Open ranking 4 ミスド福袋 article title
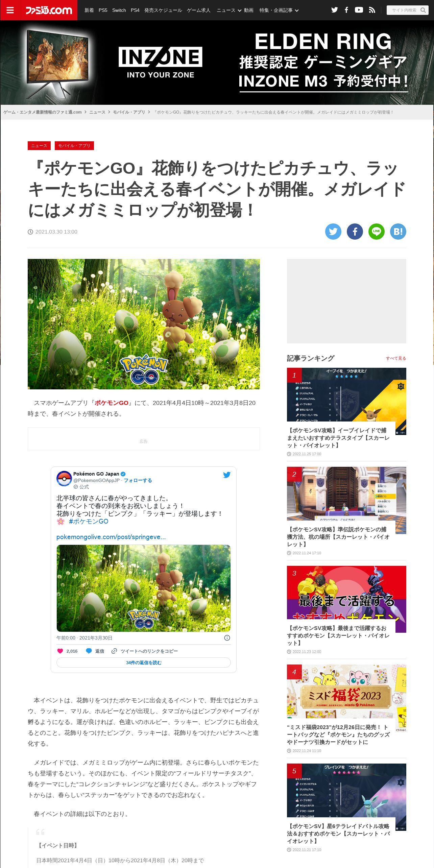434x868 pixels. point(338,734)
